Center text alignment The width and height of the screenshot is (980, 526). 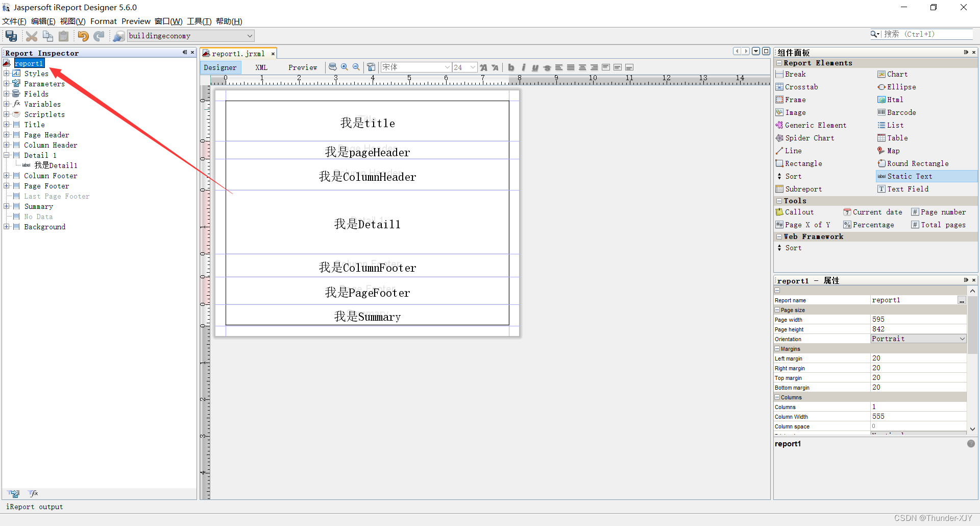[582, 67]
